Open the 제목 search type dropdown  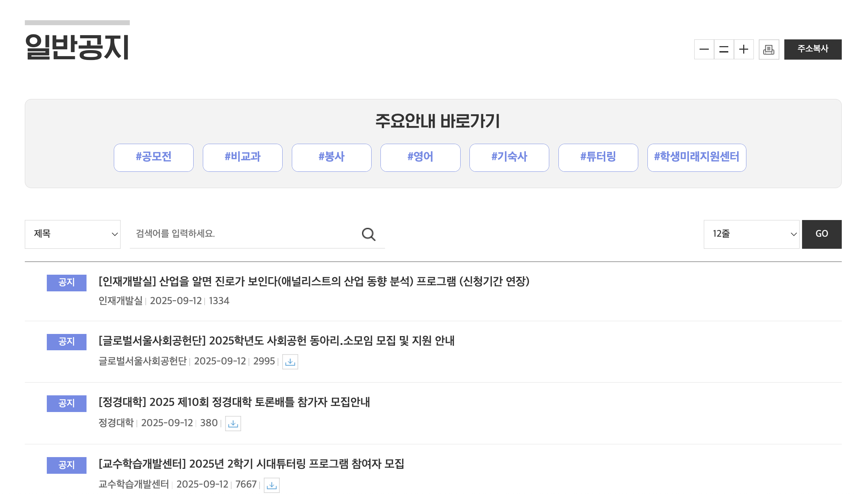pos(73,234)
